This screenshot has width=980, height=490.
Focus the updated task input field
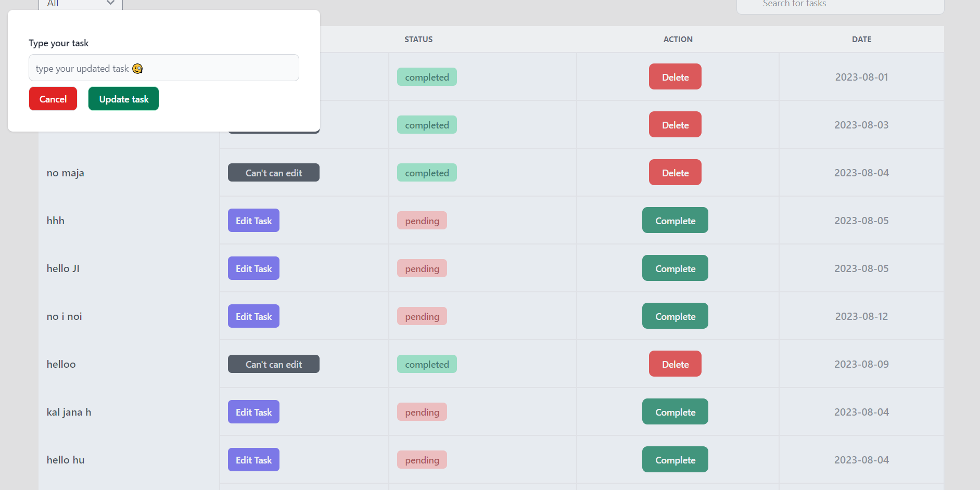(164, 68)
